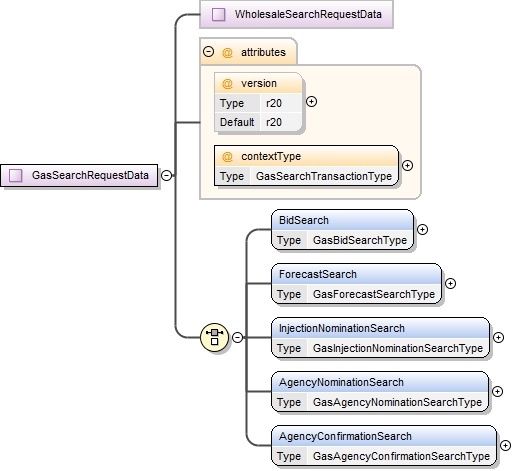Select the AgencyConfirmationSearch element header
The height and width of the screenshot is (471, 513).
(x=384, y=436)
